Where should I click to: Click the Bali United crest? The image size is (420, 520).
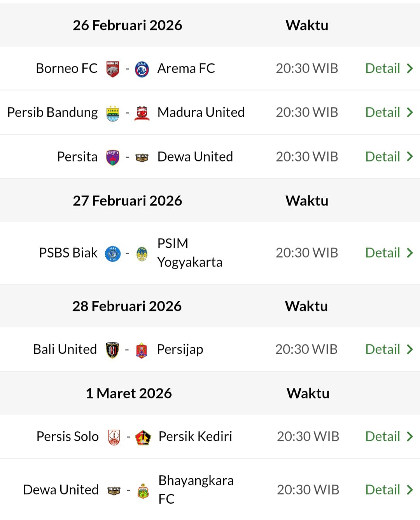pos(112,349)
